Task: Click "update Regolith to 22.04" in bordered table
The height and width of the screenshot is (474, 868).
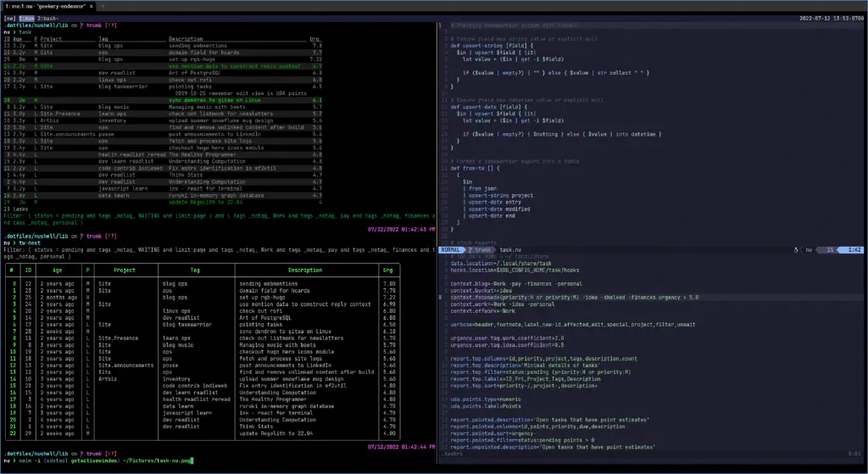Action: click(x=275, y=433)
